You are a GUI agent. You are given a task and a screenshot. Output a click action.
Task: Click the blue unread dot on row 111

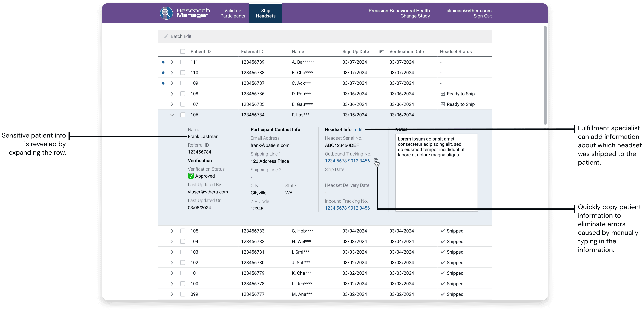point(163,62)
